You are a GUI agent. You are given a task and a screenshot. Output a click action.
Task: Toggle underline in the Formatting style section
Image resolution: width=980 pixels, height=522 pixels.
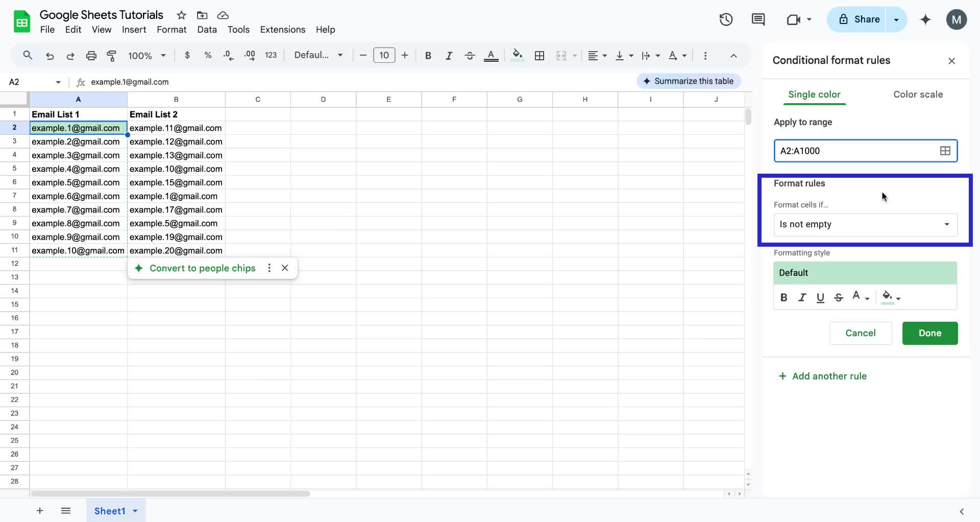click(820, 297)
